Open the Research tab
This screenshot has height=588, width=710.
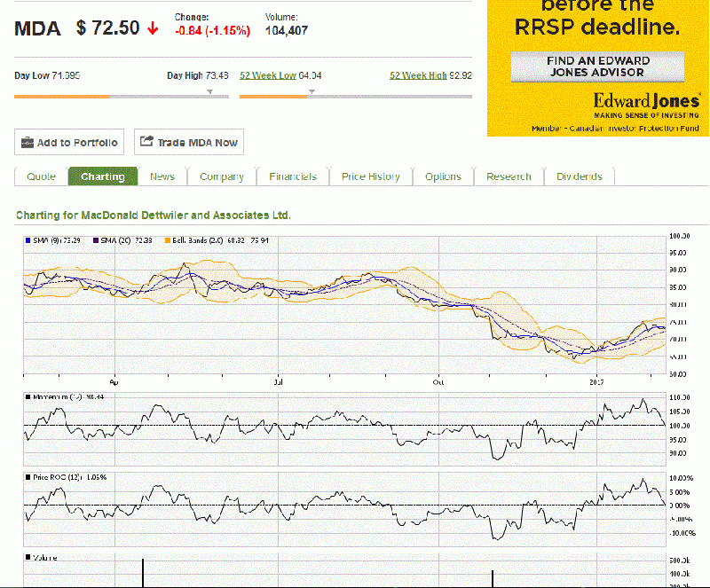[509, 176]
